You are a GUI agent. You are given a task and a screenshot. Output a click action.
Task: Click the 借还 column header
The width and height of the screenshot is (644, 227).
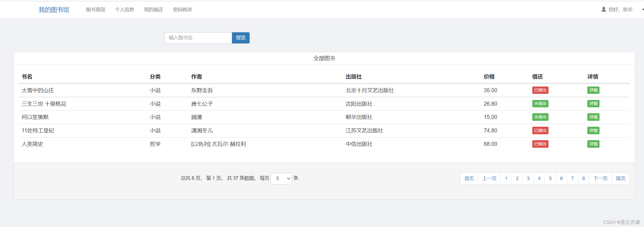tap(537, 77)
